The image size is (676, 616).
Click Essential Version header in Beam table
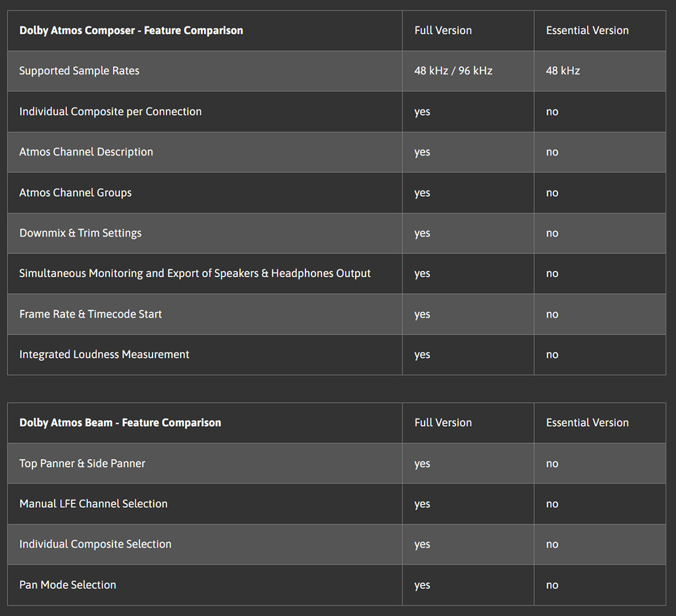click(x=587, y=423)
